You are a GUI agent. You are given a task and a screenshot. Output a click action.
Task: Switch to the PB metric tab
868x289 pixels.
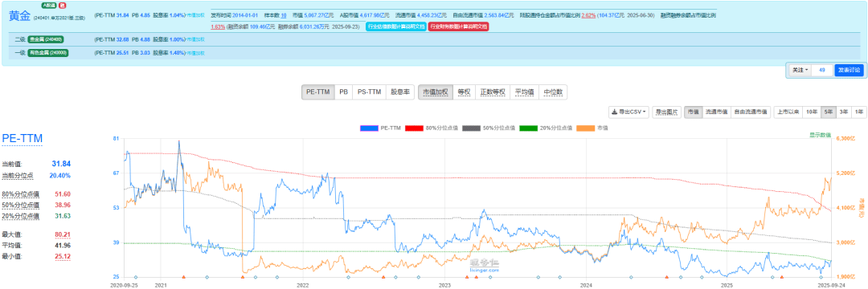(344, 92)
